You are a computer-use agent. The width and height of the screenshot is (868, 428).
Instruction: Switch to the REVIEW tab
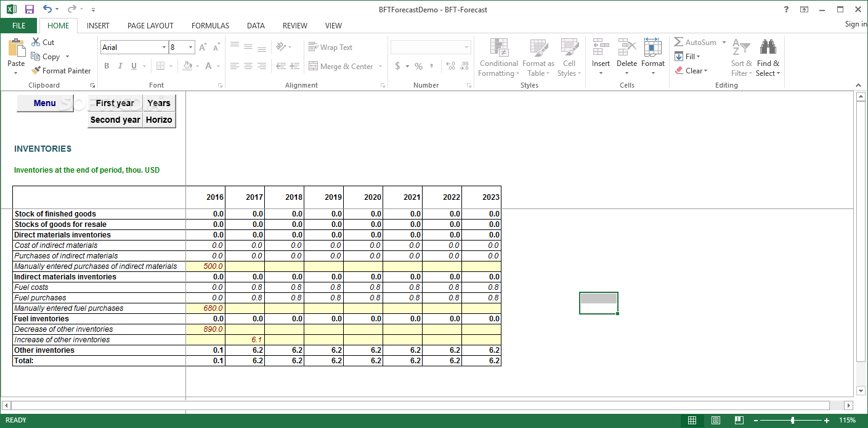(295, 25)
